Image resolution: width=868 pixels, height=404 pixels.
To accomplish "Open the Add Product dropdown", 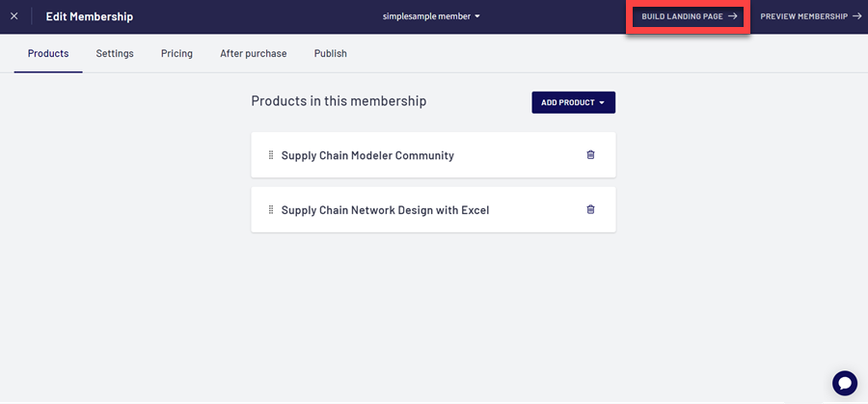I will [573, 102].
